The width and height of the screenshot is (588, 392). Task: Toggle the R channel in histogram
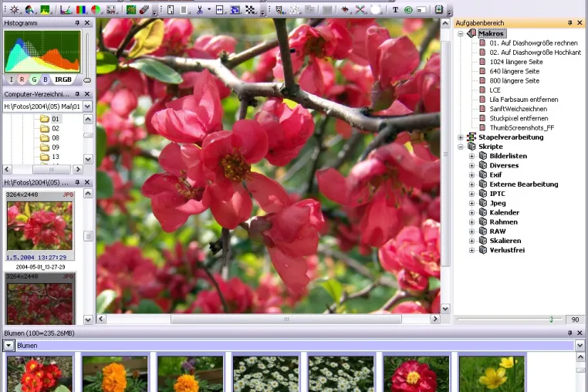(x=22, y=79)
